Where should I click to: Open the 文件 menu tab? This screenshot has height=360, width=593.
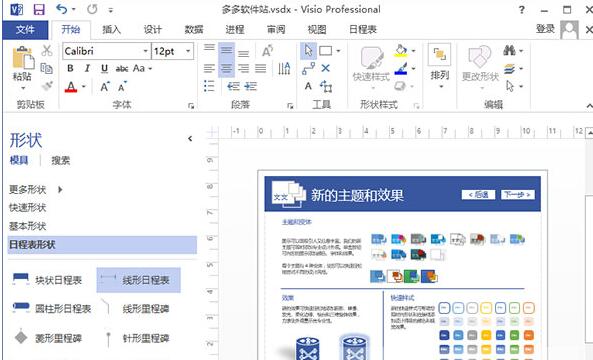25,30
